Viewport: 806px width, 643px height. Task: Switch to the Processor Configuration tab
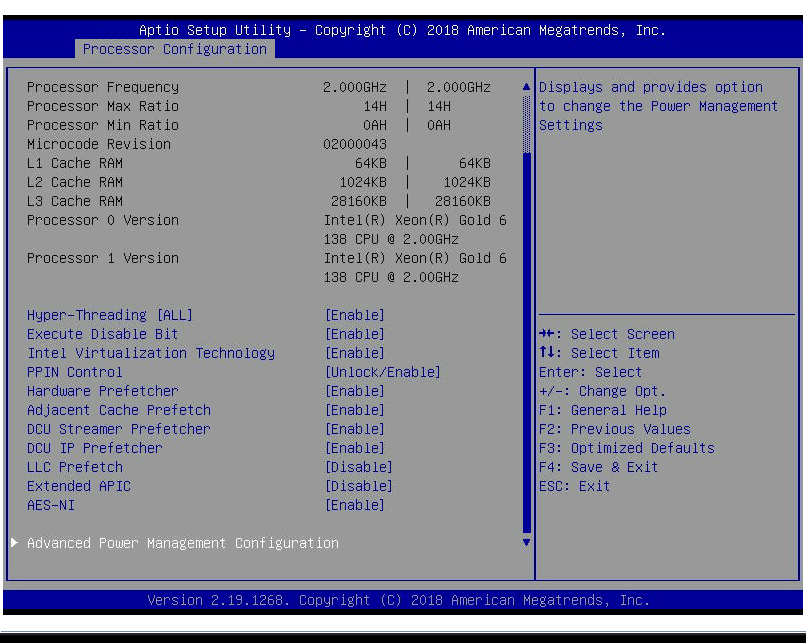(174, 48)
